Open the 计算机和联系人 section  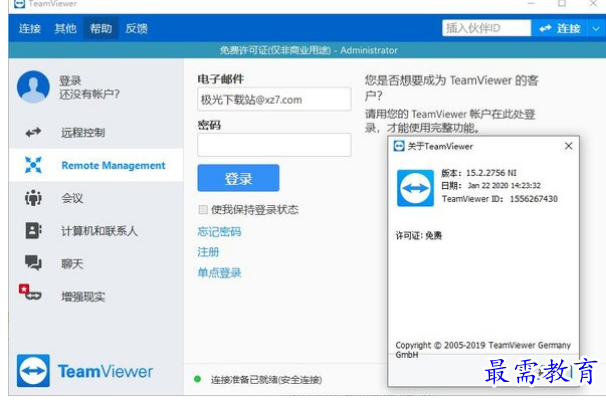click(x=96, y=231)
